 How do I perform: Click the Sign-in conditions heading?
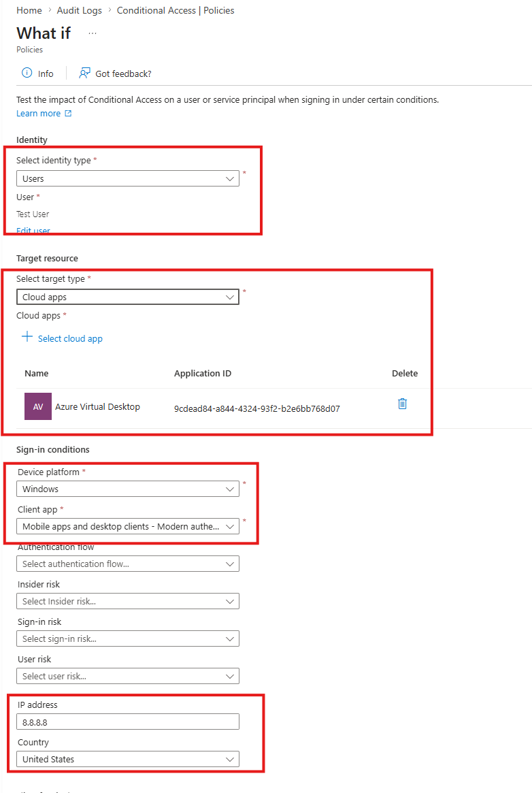pyautogui.click(x=52, y=450)
